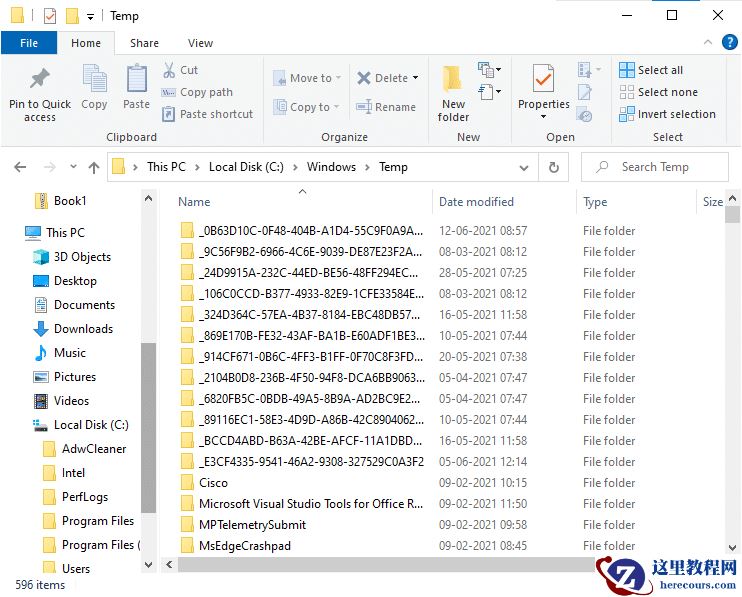The height and width of the screenshot is (597, 742).
Task: Click New folder icon in title bar
Action: tap(72, 16)
